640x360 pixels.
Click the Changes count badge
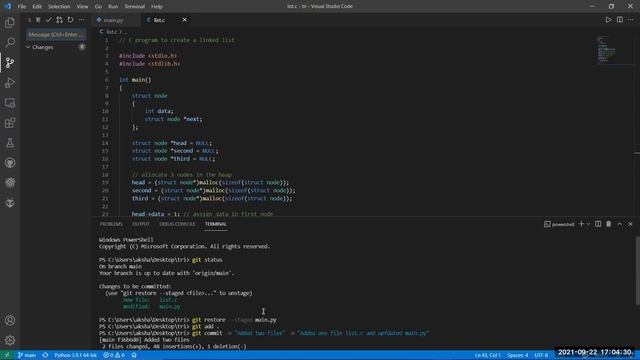click(x=82, y=47)
